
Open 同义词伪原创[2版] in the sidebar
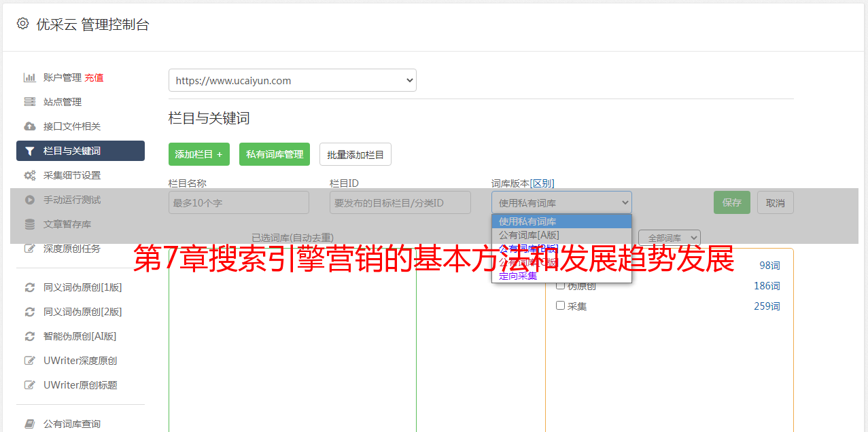[x=83, y=312]
